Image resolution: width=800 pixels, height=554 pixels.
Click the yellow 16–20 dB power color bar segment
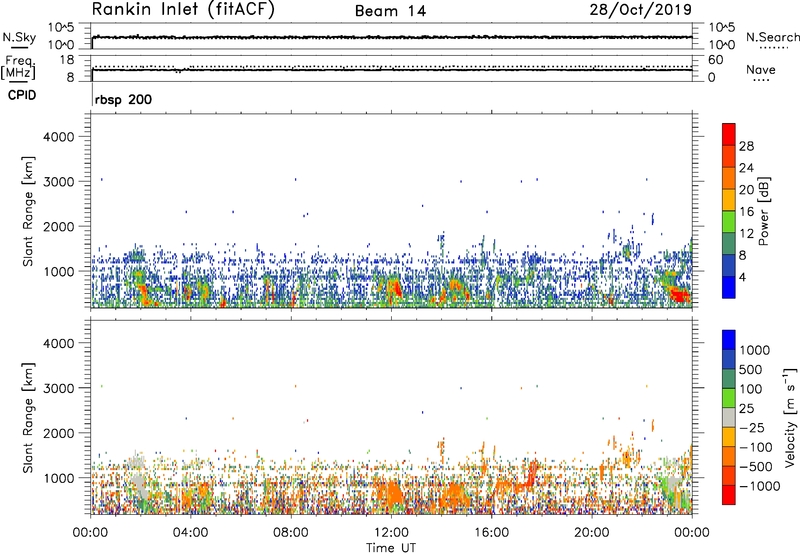[x=729, y=200]
